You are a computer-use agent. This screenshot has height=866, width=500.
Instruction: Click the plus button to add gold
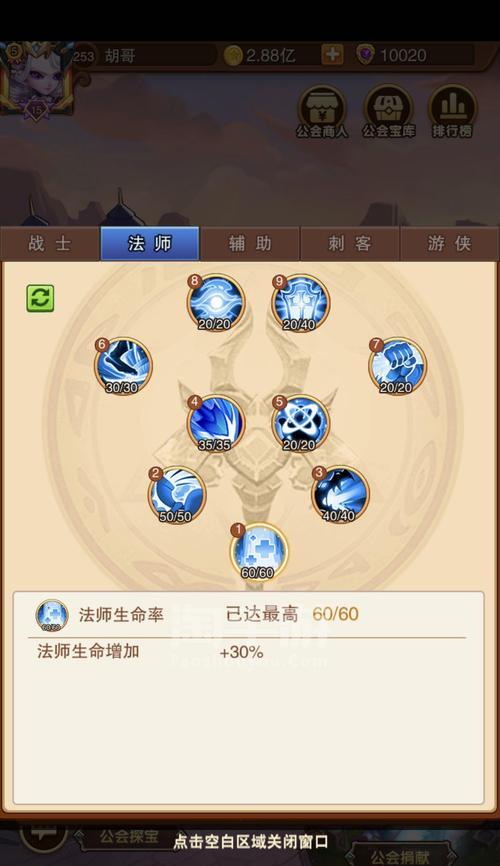[x=333, y=55]
